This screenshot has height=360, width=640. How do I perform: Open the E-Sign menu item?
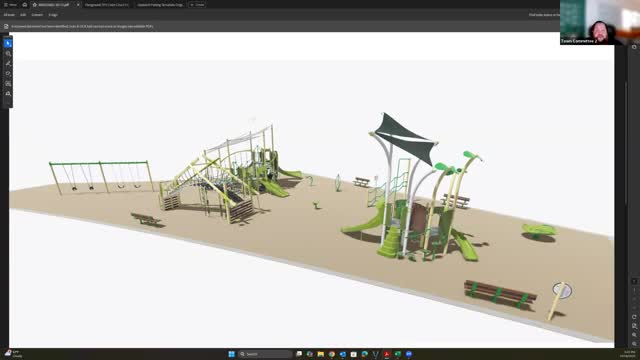click(53, 15)
